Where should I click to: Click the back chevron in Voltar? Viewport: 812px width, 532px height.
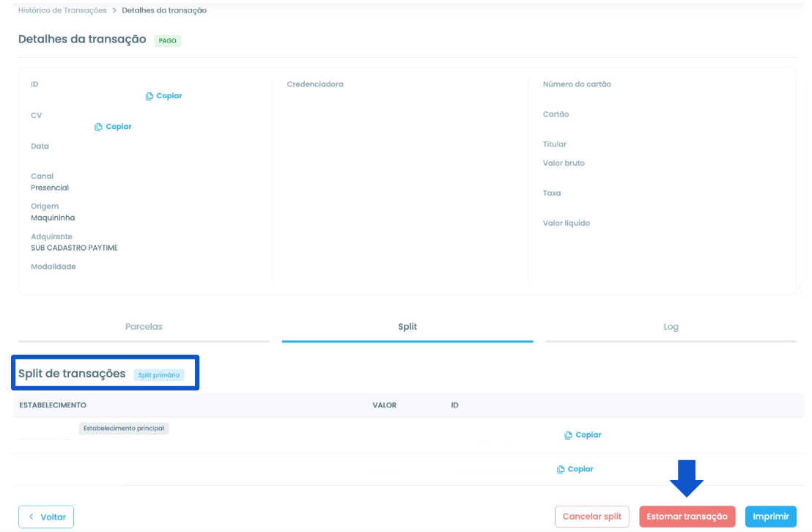point(31,517)
